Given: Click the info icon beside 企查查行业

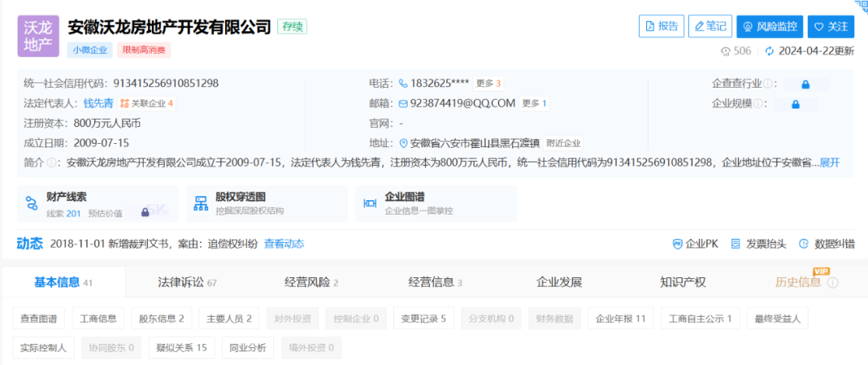Looking at the screenshot, I should (768, 84).
